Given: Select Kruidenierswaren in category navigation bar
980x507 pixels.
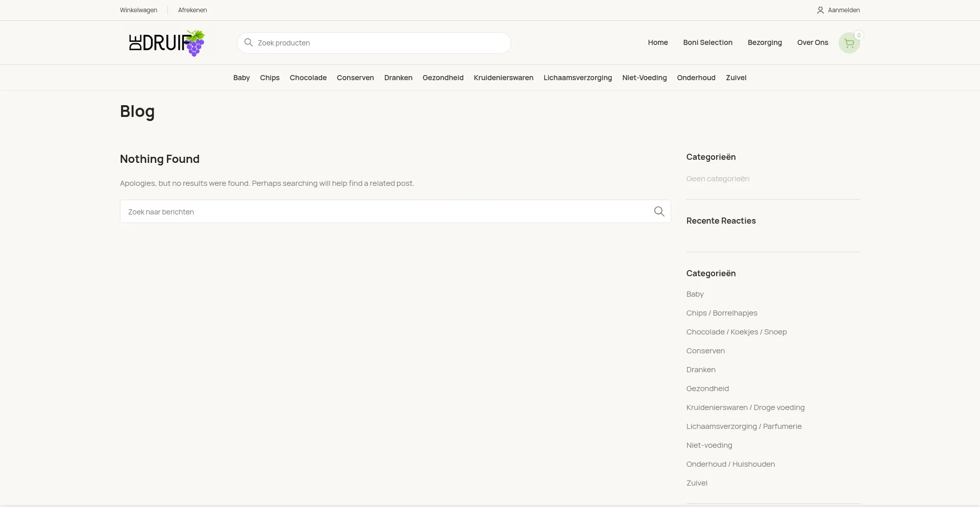Looking at the screenshot, I should click(x=503, y=78).
